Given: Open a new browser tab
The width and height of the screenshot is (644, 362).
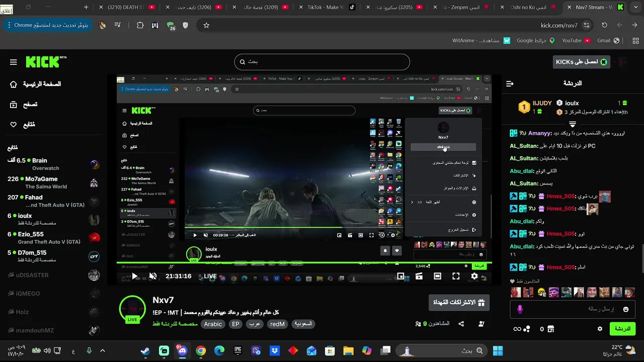Looking at the screenshot, I should pyautogui.click(x=86, y=7).
